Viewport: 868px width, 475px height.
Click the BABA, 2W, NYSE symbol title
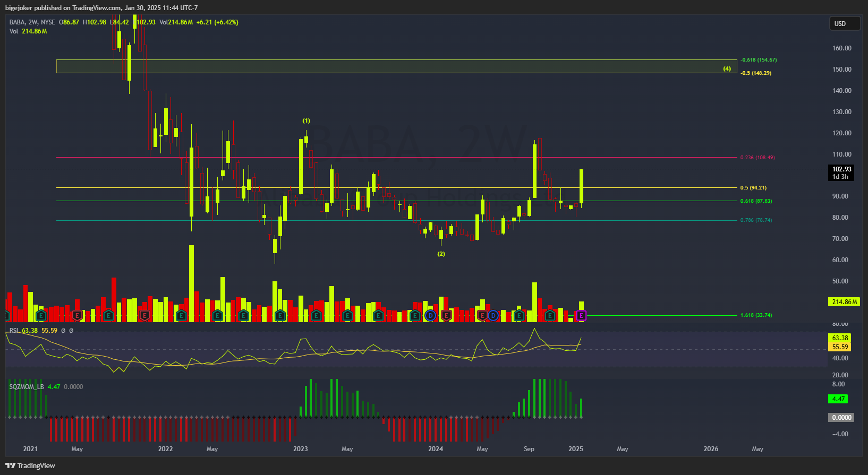[x=32, y=22]
